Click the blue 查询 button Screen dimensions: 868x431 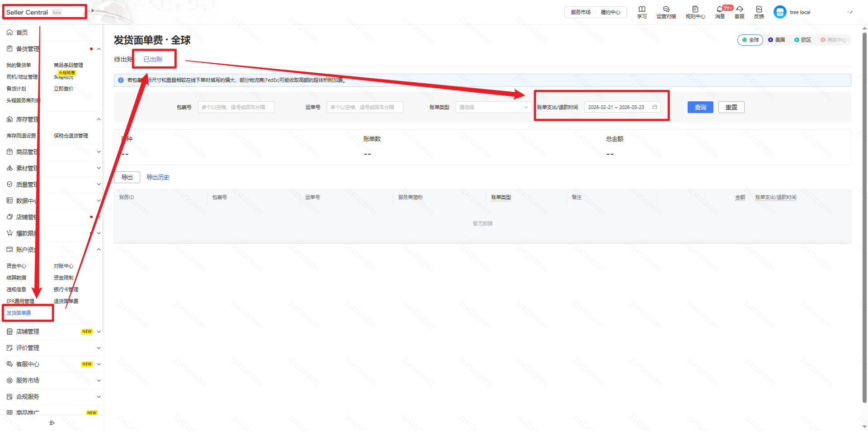point(700,107)
